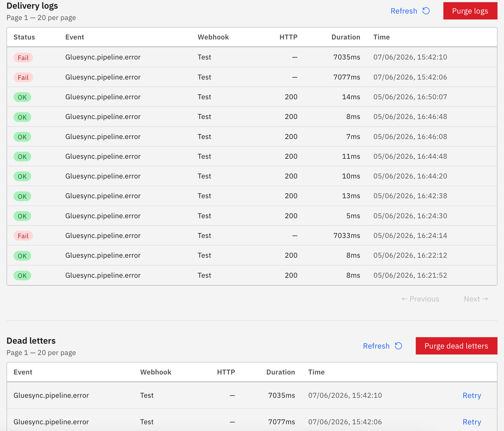Click the OK badge at 16:46:48
The height and width of the screenshot is (431, 504).
pos(22,117)
